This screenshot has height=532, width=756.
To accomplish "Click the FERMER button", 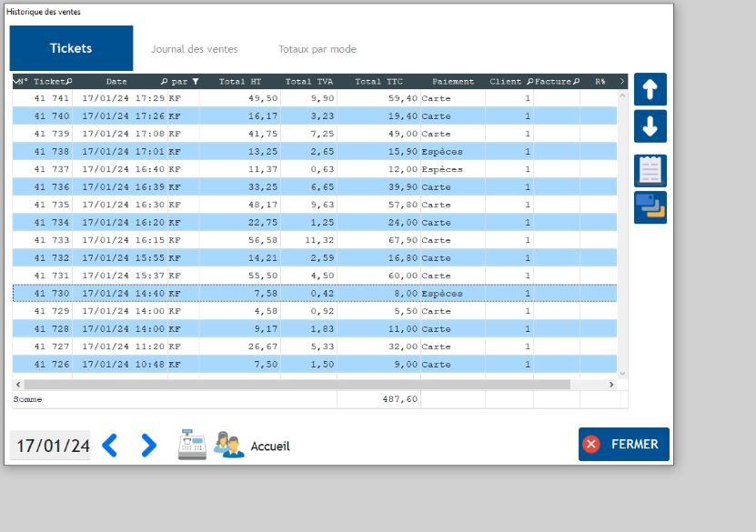I will point(623,444).
